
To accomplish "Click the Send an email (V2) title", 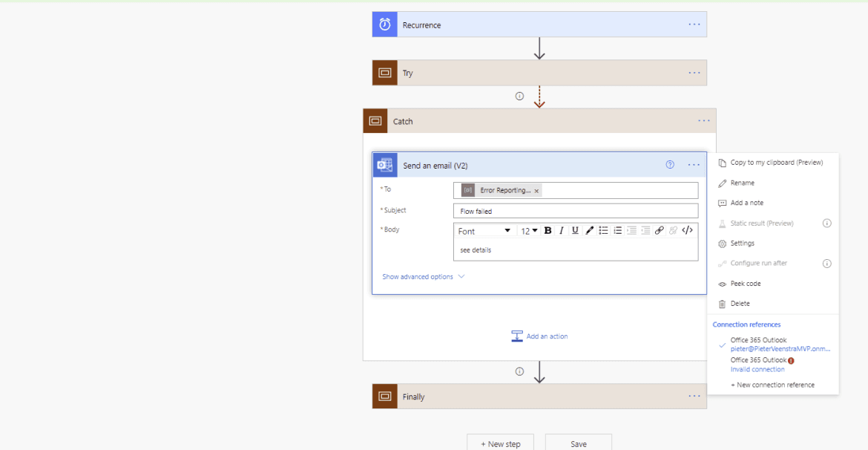I will (x=436, y=165).
